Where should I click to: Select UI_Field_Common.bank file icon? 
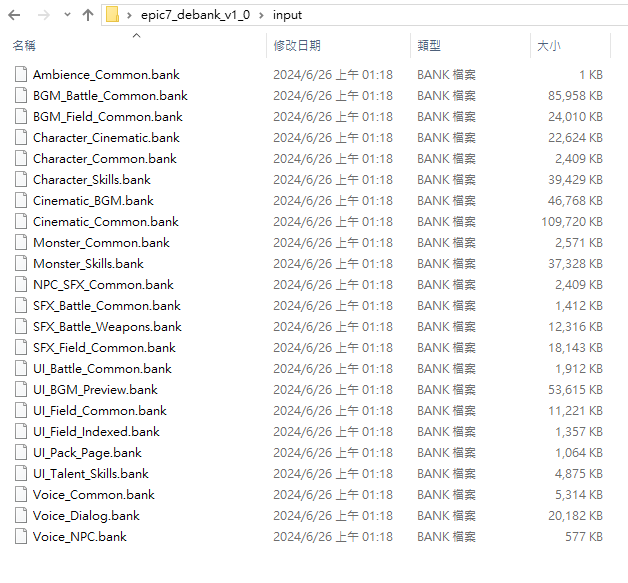pos(21,410)
